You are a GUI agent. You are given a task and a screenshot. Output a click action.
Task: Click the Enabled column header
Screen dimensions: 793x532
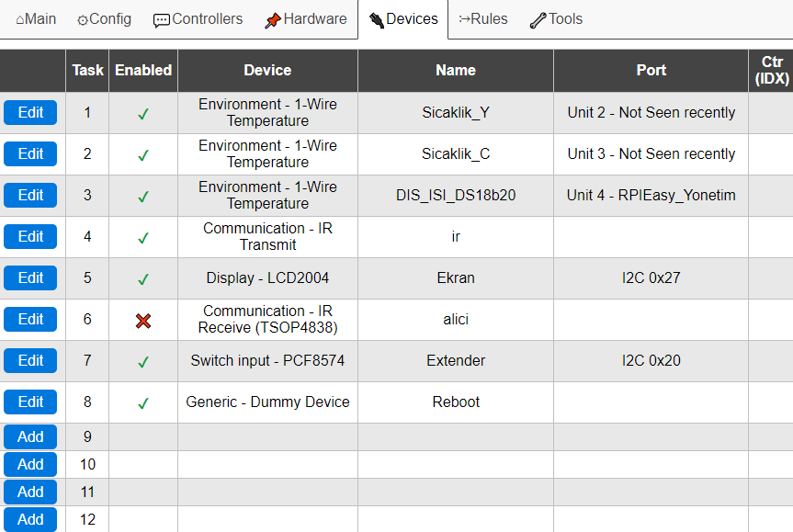pos(143,71)
